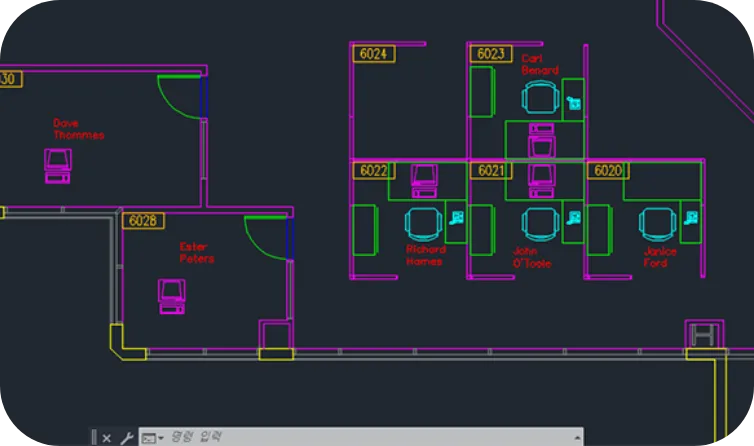Select Janice Ford's cyan chair block
Image resolution: width=754 pixels, height=446 pixels.
pyautogui.click(x=657, y=224)
